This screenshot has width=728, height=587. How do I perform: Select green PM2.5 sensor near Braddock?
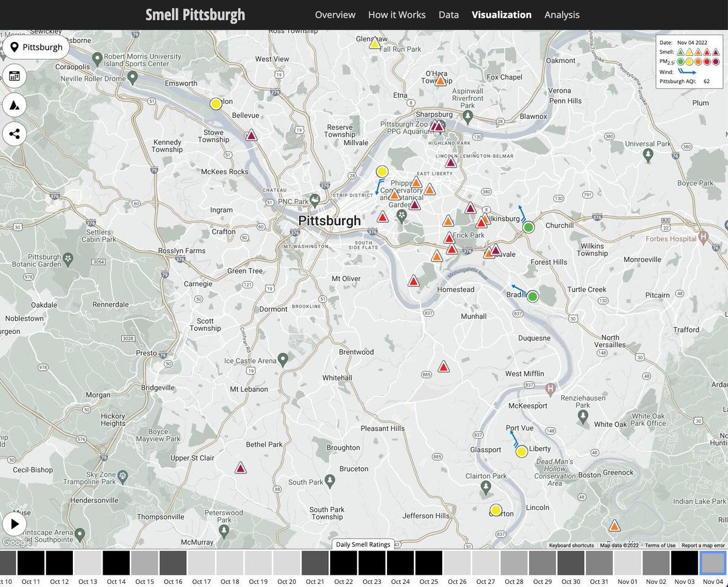pos(532,296)
